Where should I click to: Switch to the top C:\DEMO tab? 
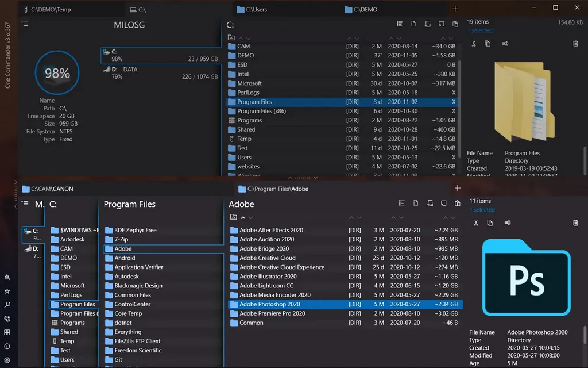coord(394,9)
